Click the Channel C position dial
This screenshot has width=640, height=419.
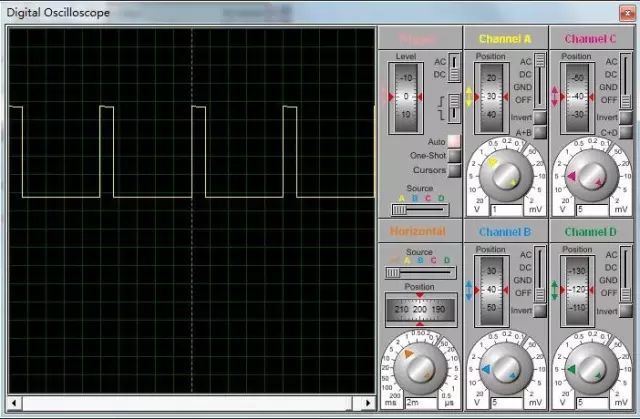[577, 97]
